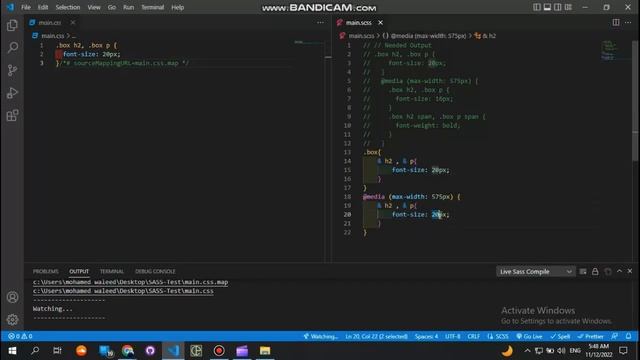Close the main.scss tab
This screenshot has height=360, width=640.
(380, 22)
